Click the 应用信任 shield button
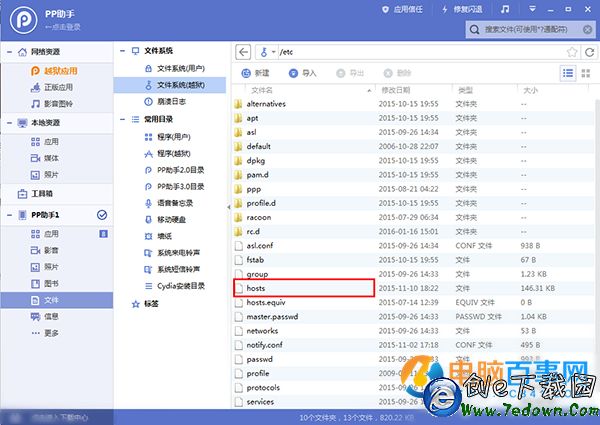 click(402, 10)
